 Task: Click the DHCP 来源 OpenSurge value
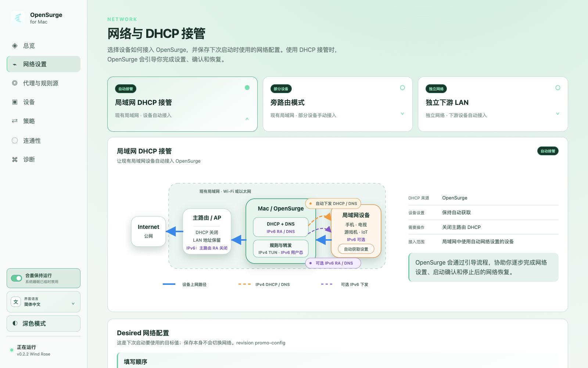[x=455, y=198]
